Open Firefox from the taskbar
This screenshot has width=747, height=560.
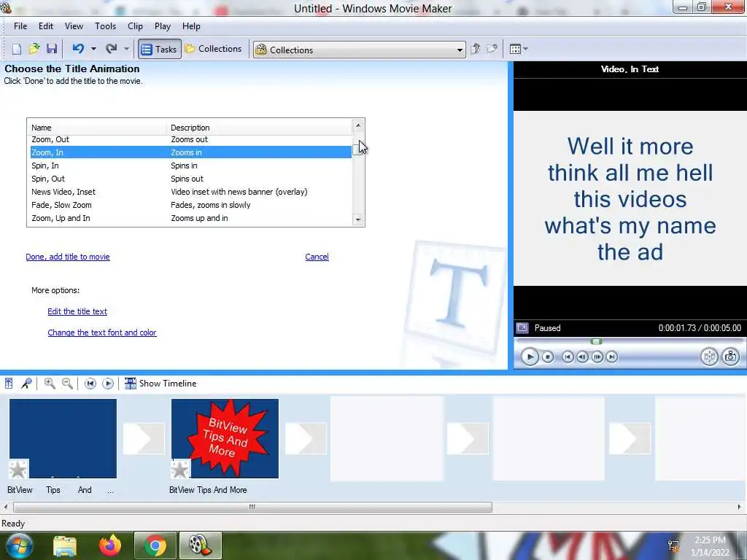pyautogui.click(x=110, y=545)
